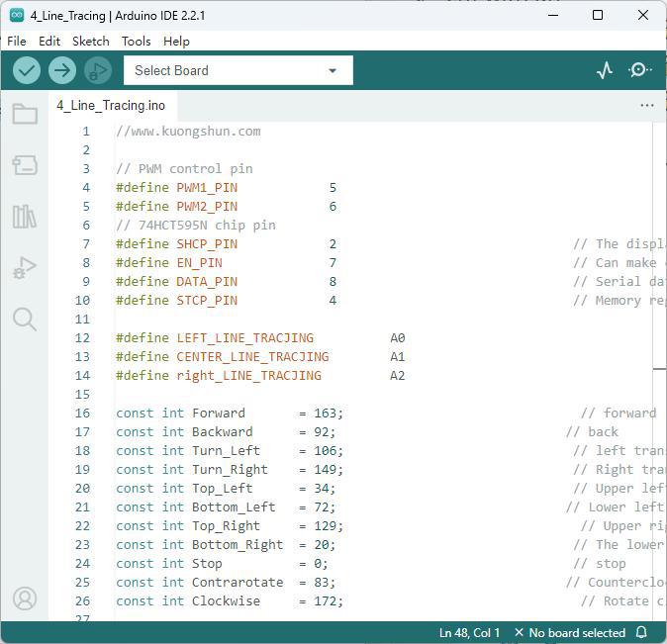Open the File menu
This screenshot has width=667, height=644.
click(x=17, y=42)
